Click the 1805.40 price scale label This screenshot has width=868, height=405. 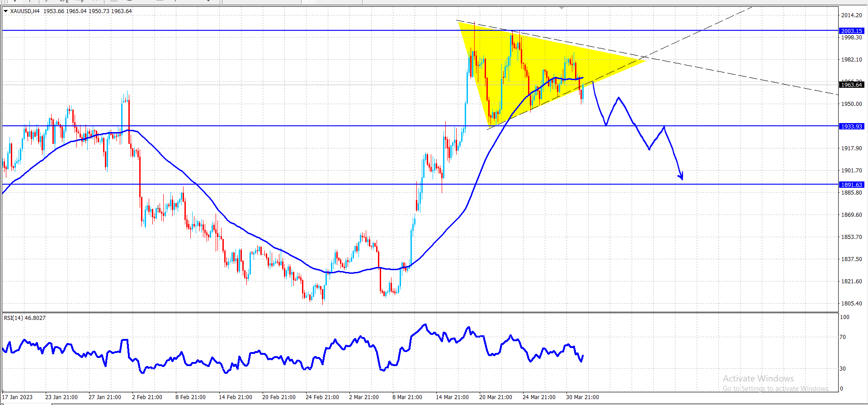(x=851, y=304)
